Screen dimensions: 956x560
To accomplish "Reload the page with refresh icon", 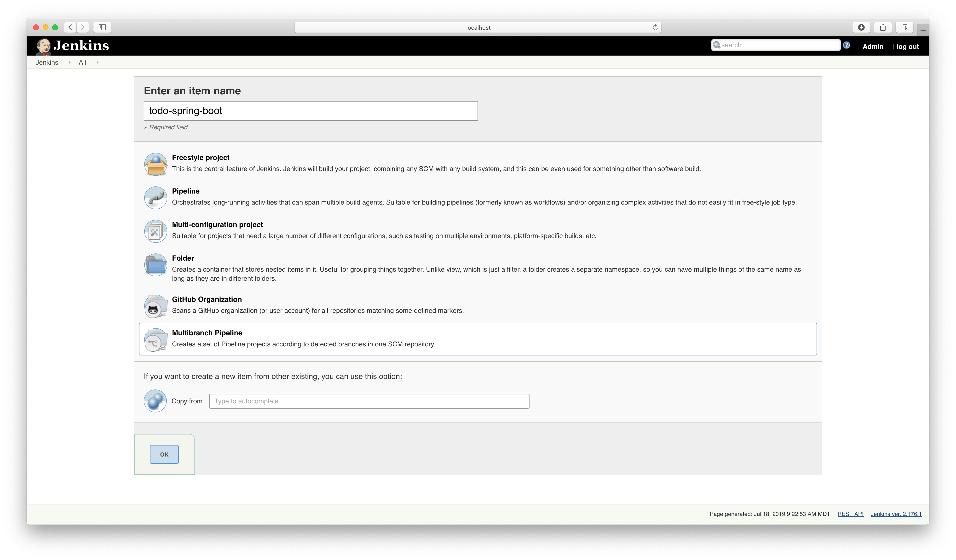I will [x=655, y=27].
